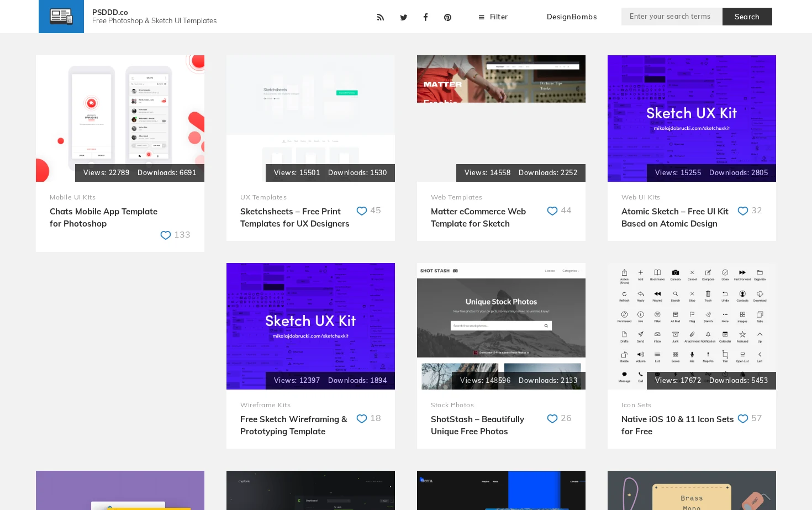Focus the search terms input field
Screen dimensions: 812x510
[672, 17]
